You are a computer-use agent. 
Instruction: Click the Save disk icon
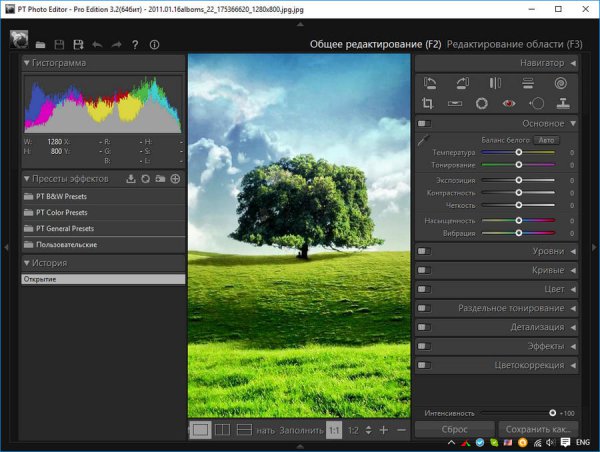coord(59,45)
